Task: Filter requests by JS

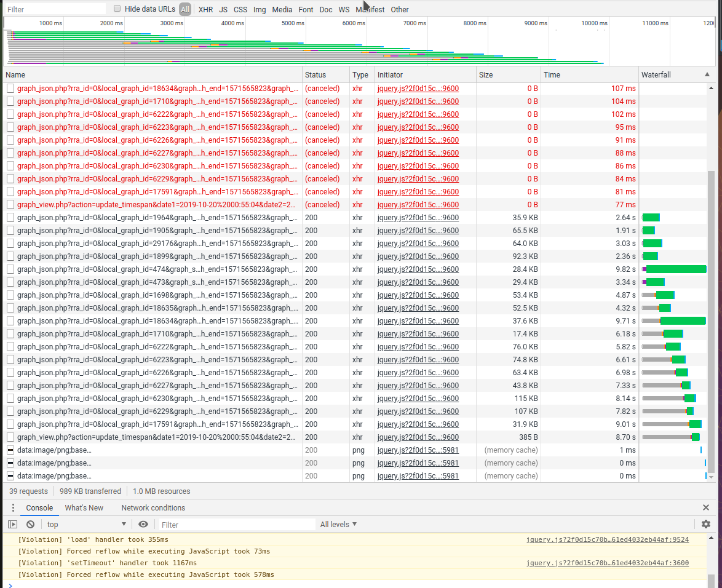Action: [x=223, y=9]
